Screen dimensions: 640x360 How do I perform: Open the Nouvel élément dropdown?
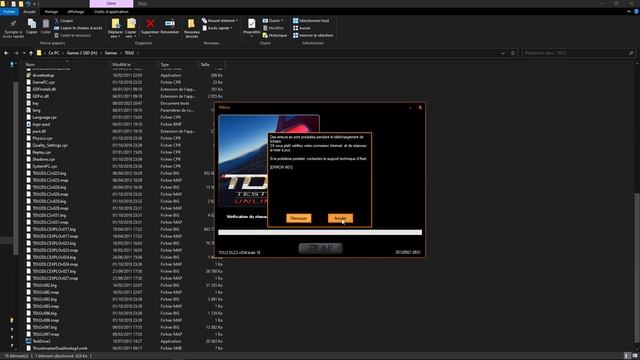click(x=220, y=20)
